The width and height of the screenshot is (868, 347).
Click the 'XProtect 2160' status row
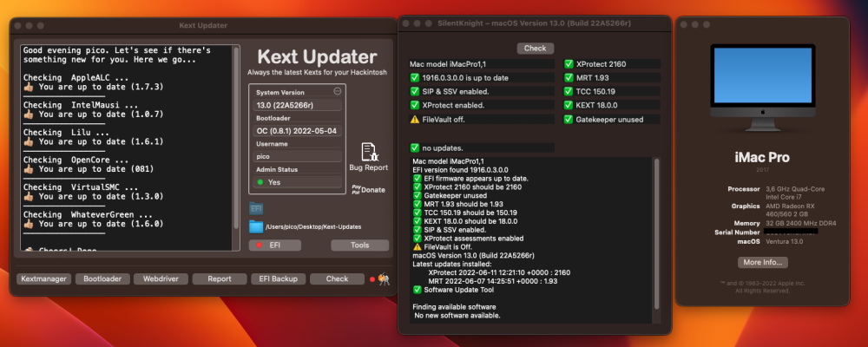612,64
